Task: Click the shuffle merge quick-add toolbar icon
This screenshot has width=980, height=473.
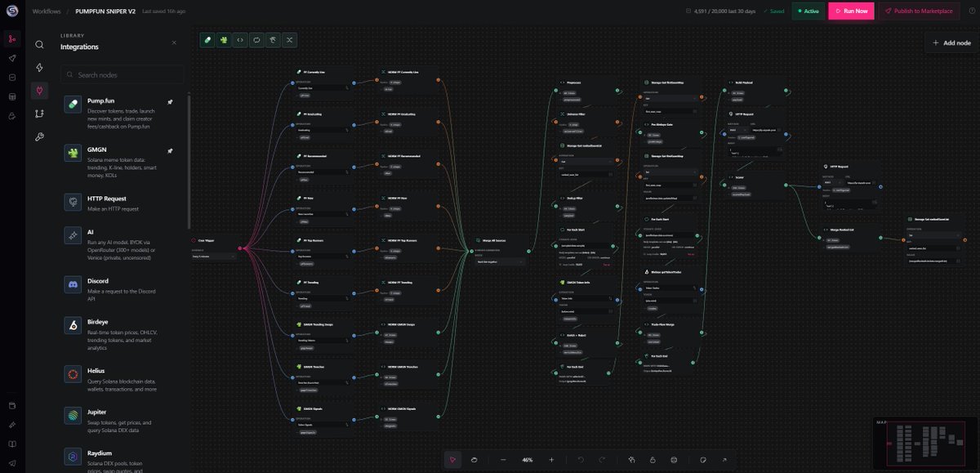Action: pyautogui.click(x=289, y=39)
